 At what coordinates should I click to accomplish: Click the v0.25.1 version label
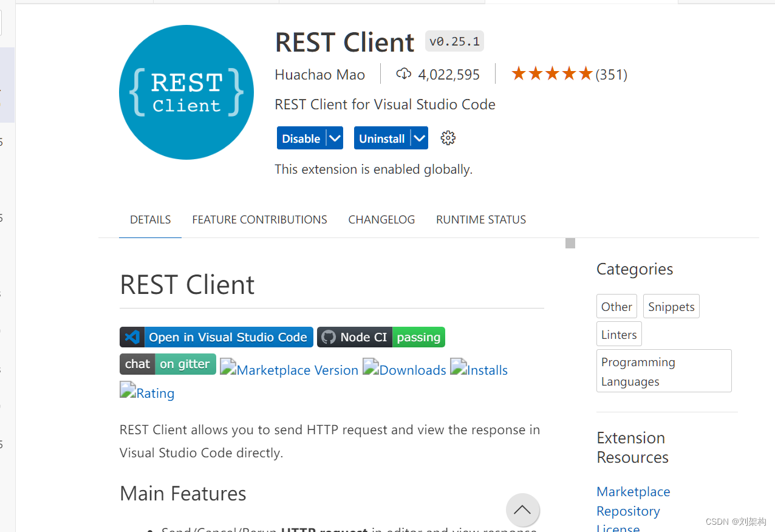click(454, 41)
